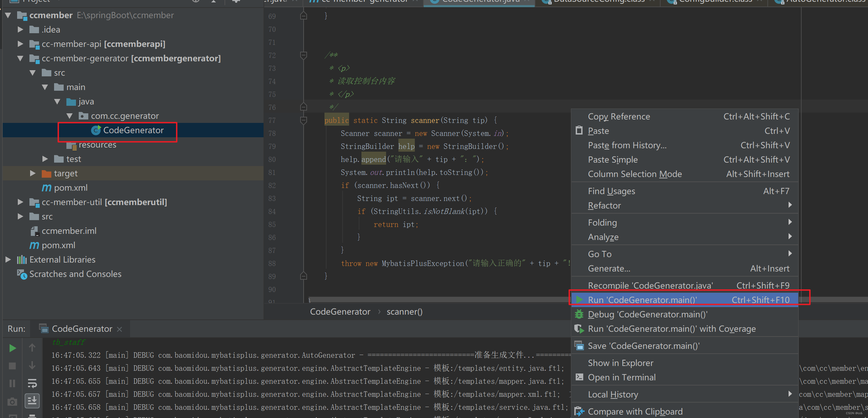
Task: Click the editor horizontal scrollbar
Action: pos(438,299)
